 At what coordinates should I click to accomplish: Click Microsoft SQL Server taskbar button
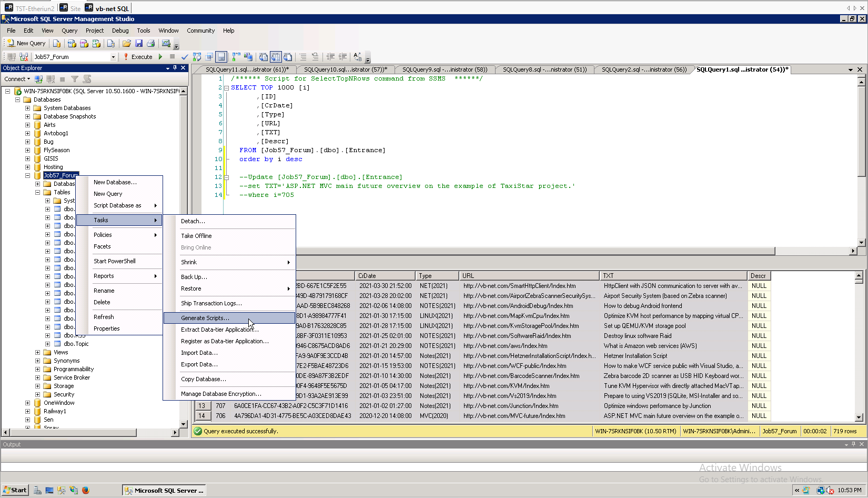[164, 490]
